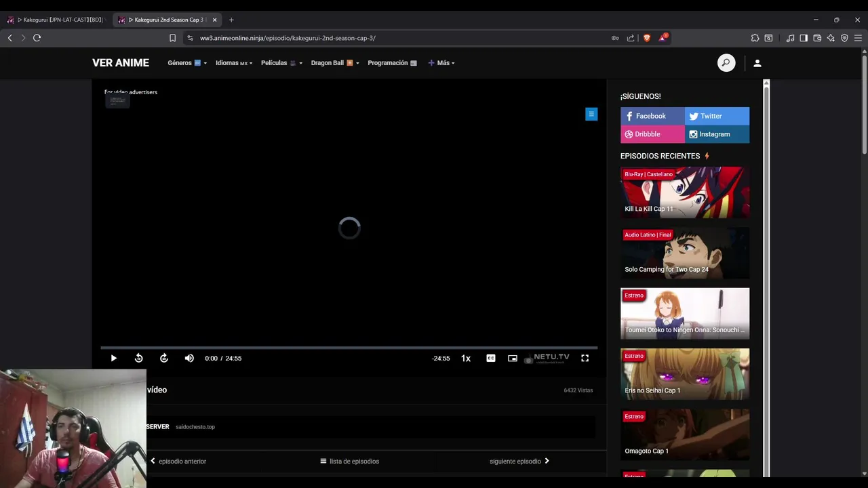
Task: Open the playlist music note icon
Action: (790, 38)
